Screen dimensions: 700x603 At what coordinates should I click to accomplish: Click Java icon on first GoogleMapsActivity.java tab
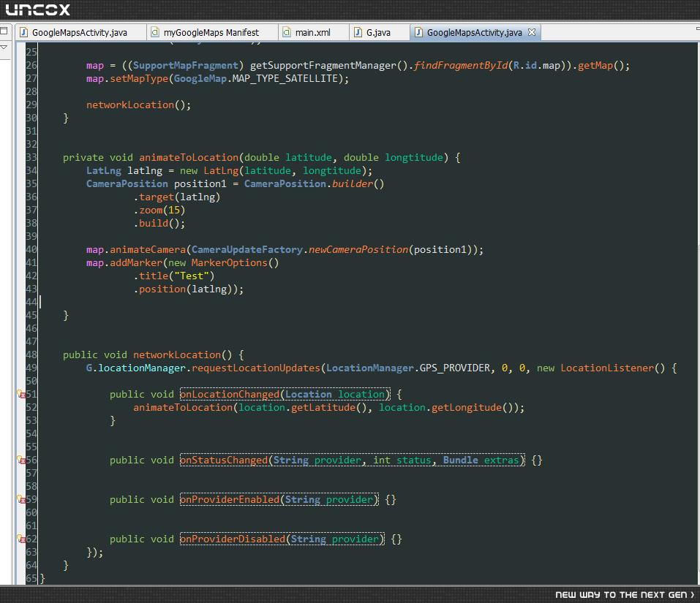coord(23,32)
